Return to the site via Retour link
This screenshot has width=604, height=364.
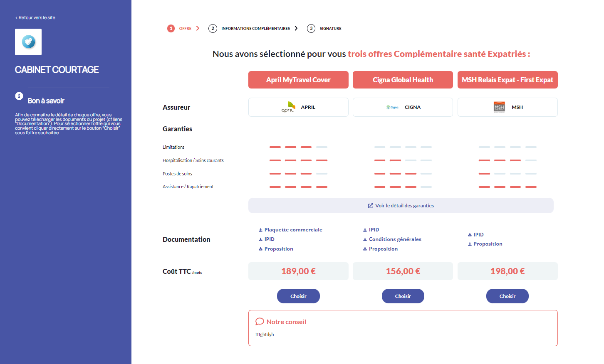(35, 18)
